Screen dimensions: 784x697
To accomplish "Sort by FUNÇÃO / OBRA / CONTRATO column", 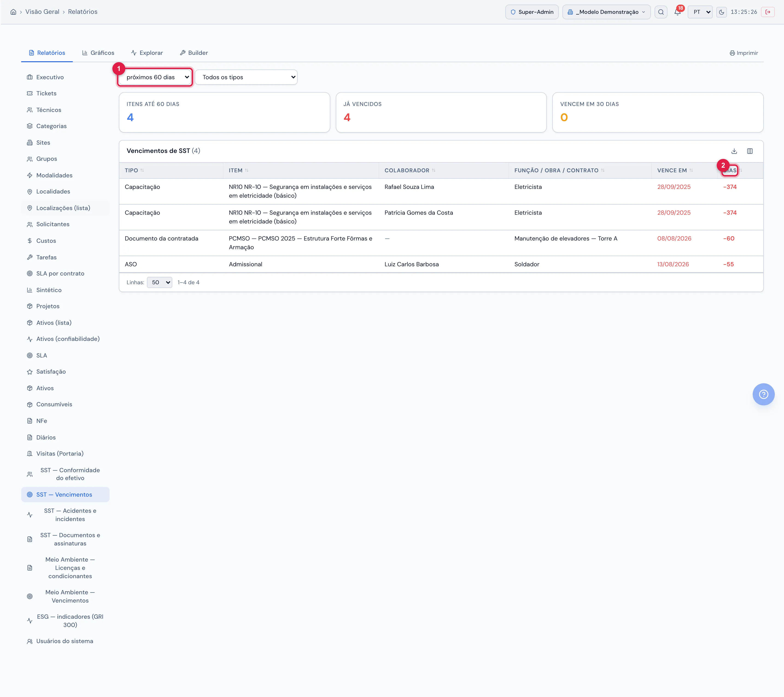I will [x=559, y=170].
